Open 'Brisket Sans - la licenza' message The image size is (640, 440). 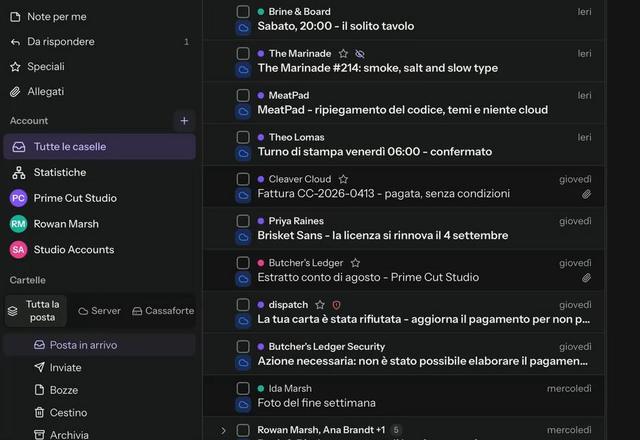point(382,236)
